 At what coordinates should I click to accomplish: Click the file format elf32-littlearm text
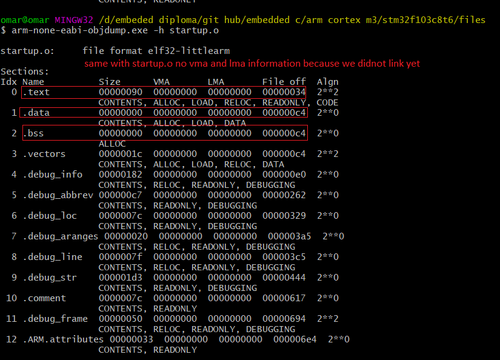(156, 51)
